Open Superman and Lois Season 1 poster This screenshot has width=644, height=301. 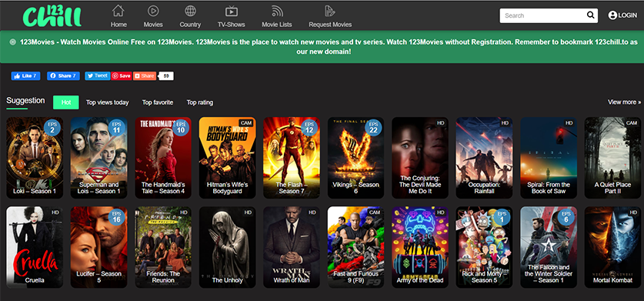(x=98, y=158)
